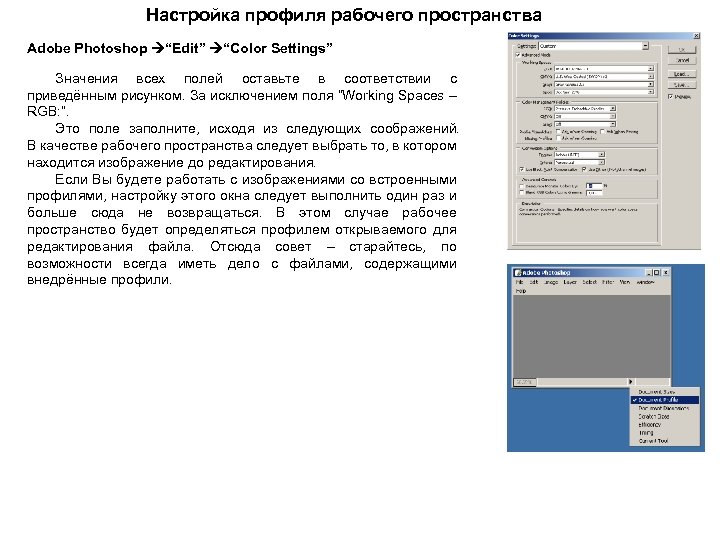The width and height of the screenshot is (720, 540).
Task: Open the Help menu in Photoshop
Action: pyautogui.click(x=521, y=291)
